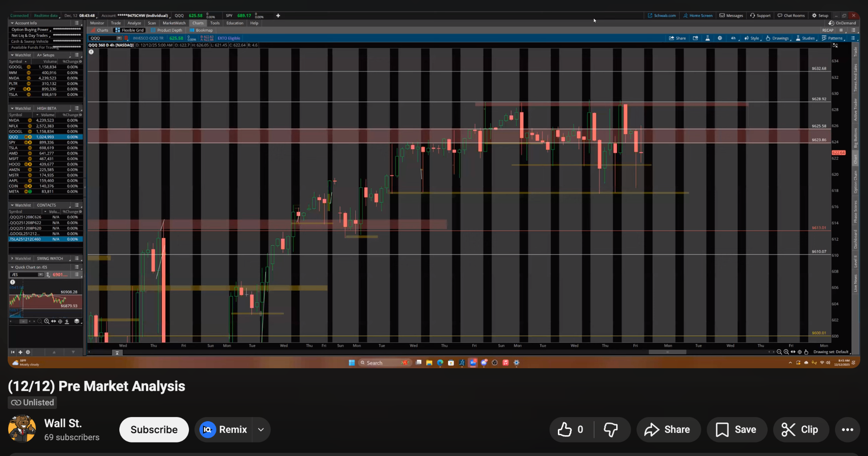Click the flask icon next to Share
Screen dimensions: 868x456
point(708,38)
